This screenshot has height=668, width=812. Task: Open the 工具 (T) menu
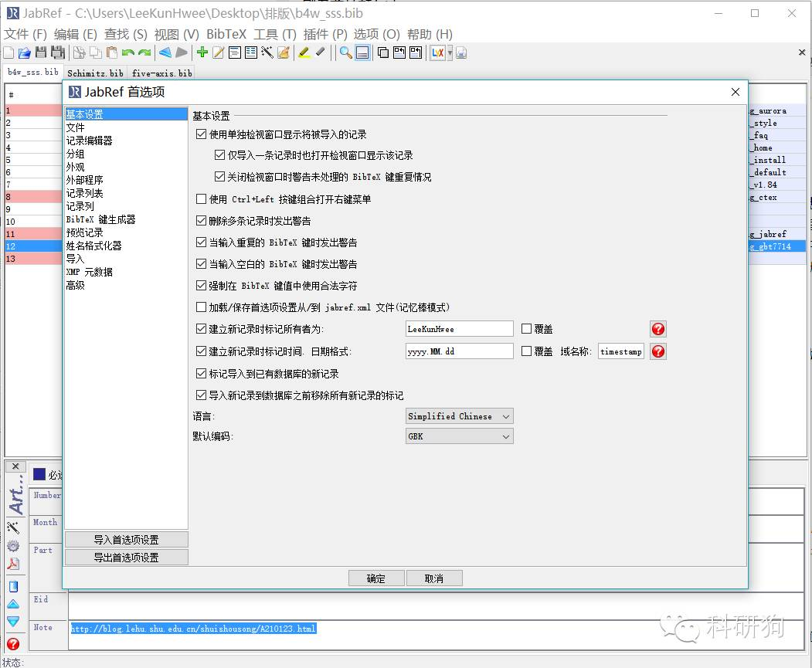click(x=275, y=34)
